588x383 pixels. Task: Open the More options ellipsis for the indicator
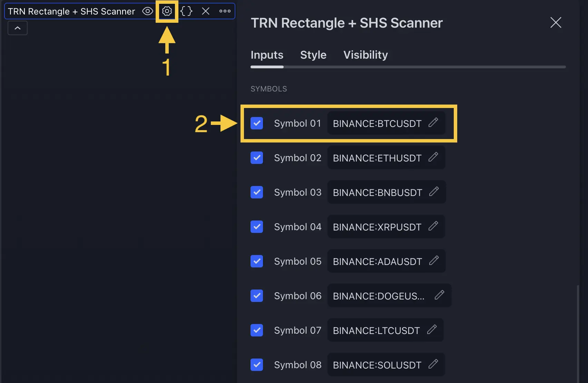tap(225, 11)
